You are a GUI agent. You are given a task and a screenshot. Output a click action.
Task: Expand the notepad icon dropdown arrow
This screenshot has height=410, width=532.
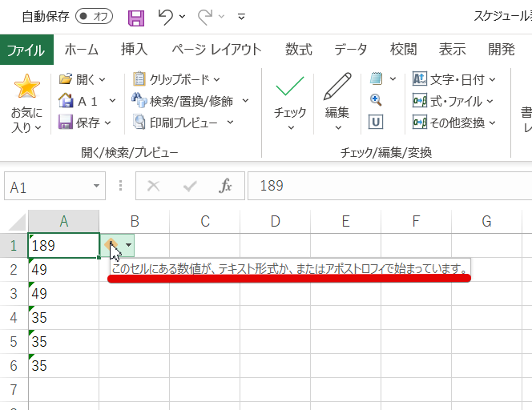(x=393, y=79)
